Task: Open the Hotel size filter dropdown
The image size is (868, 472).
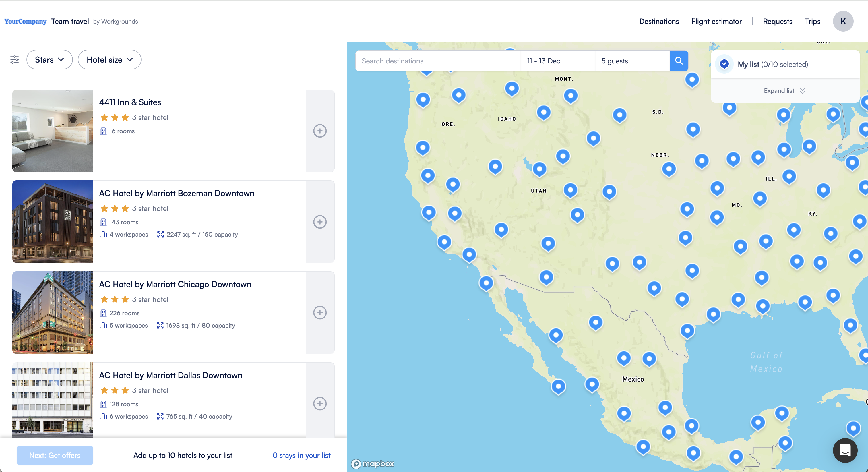Action: point(110,60)
